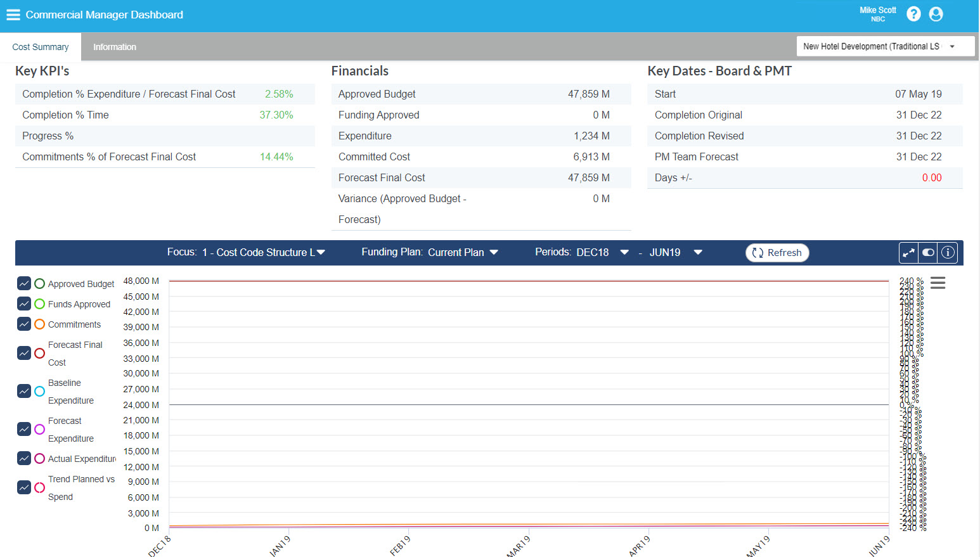
Task: Click the Forecast Final Cost financials row
Action: pyautogui.click(x=480, y=177)
